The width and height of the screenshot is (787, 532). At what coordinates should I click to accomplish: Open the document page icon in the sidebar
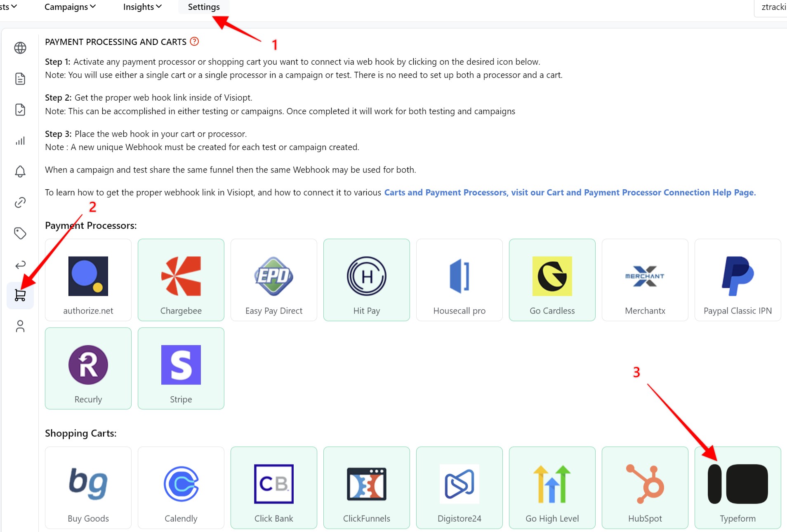click(20, 79)
